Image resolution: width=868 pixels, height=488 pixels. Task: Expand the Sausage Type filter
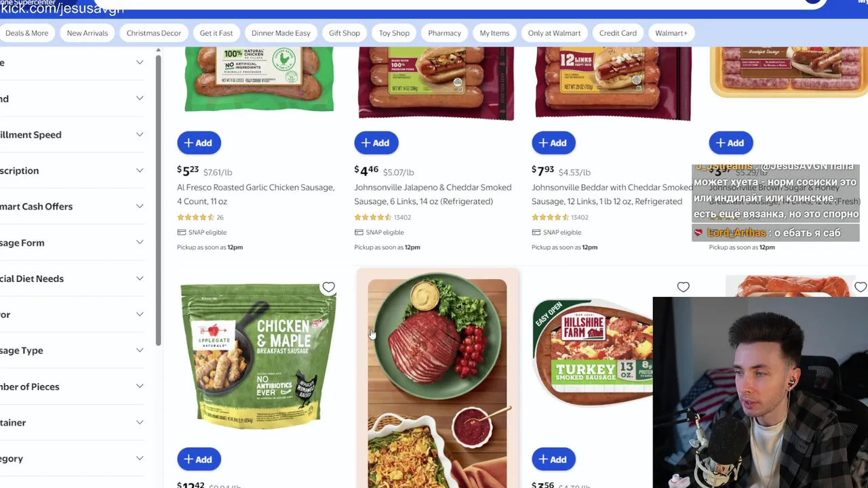point(72,350)
